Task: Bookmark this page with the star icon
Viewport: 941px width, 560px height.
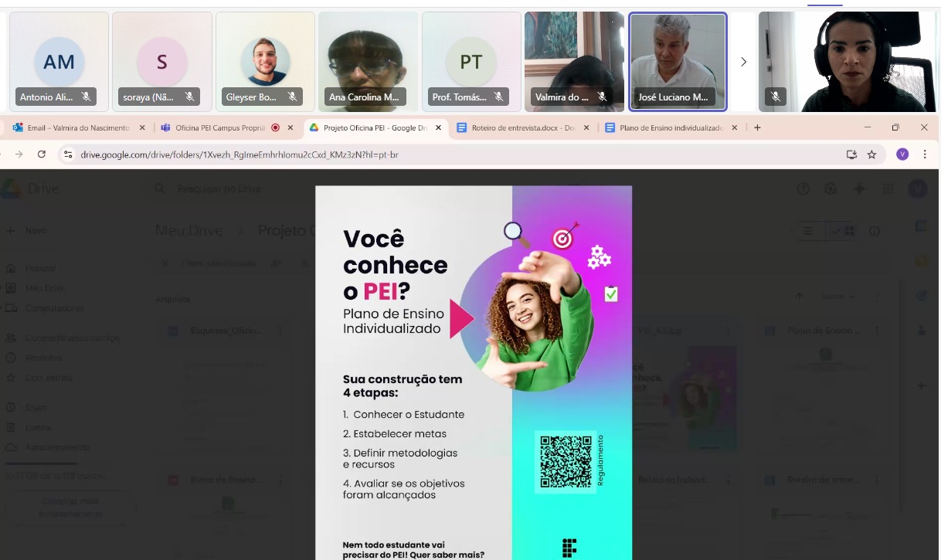Action: 871,154
